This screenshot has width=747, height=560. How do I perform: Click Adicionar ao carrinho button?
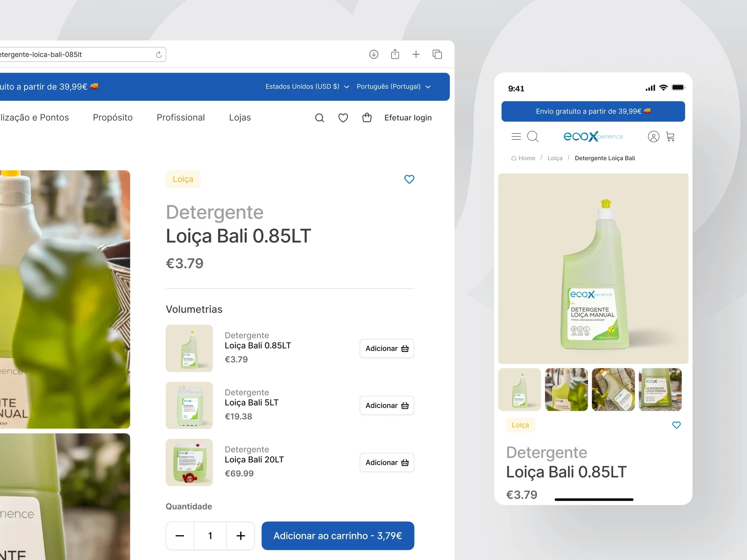(338, 536)
